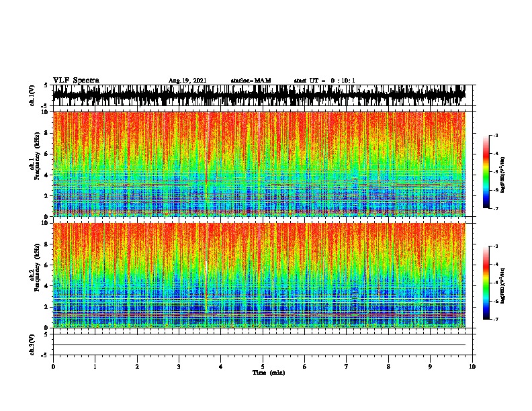Click the "ch.1(V)" waveform axis label
Viewport: 532px width, 411px height.
[x=32, y=95]
